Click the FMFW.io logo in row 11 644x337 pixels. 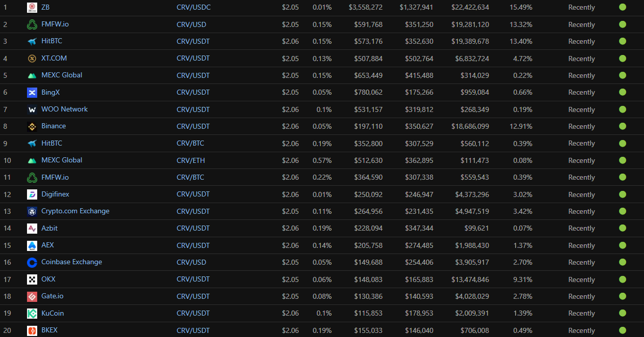(x=32, y=177)
